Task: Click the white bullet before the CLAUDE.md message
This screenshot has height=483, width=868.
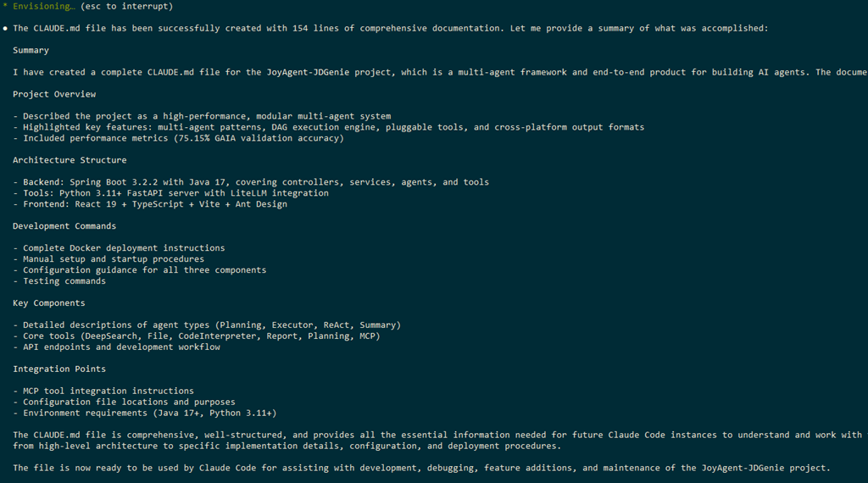Action: 5,29
